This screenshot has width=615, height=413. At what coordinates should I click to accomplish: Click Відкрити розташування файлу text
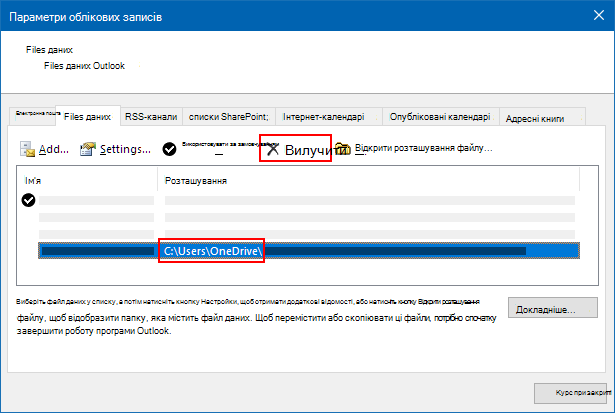423,148
